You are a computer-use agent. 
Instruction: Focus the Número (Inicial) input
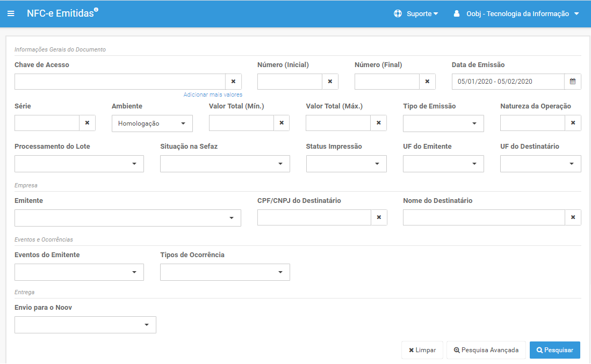point(290,82)
